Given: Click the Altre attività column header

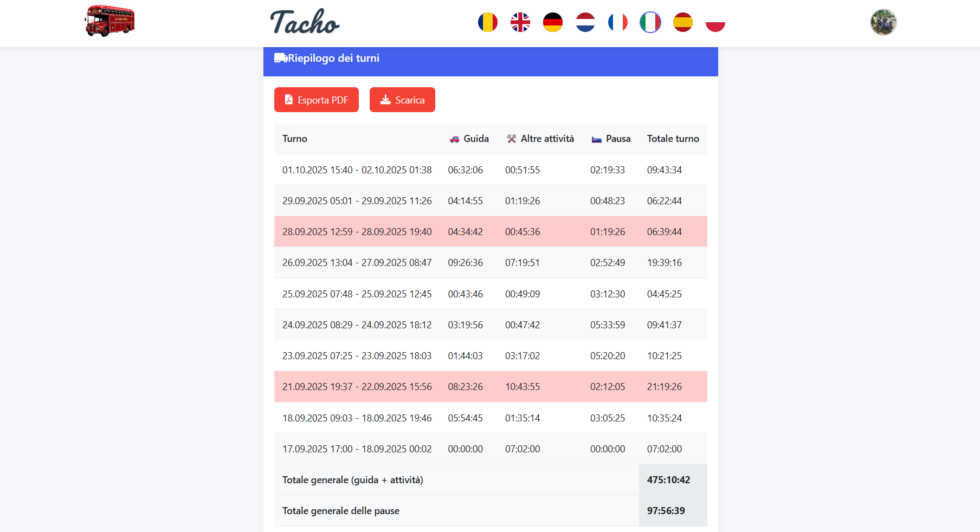Looking at the screenshot, I should coord(540,139).
